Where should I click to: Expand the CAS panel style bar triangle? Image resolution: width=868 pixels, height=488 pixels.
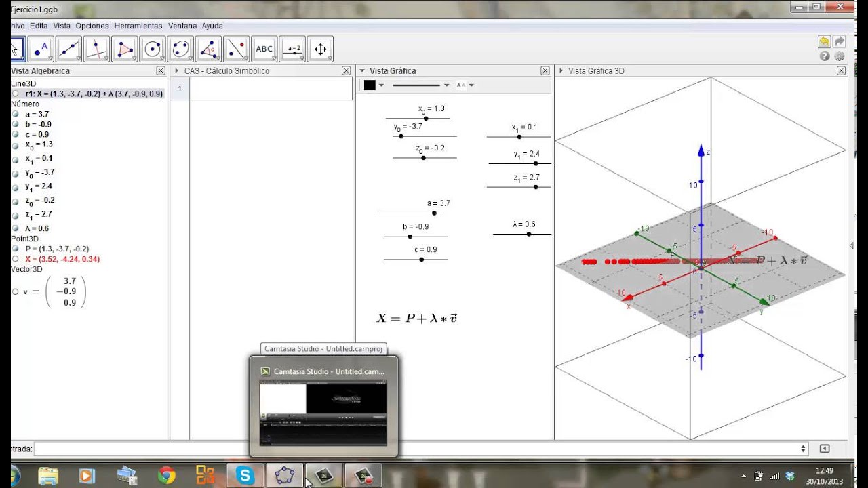click(x=176, y=70)
